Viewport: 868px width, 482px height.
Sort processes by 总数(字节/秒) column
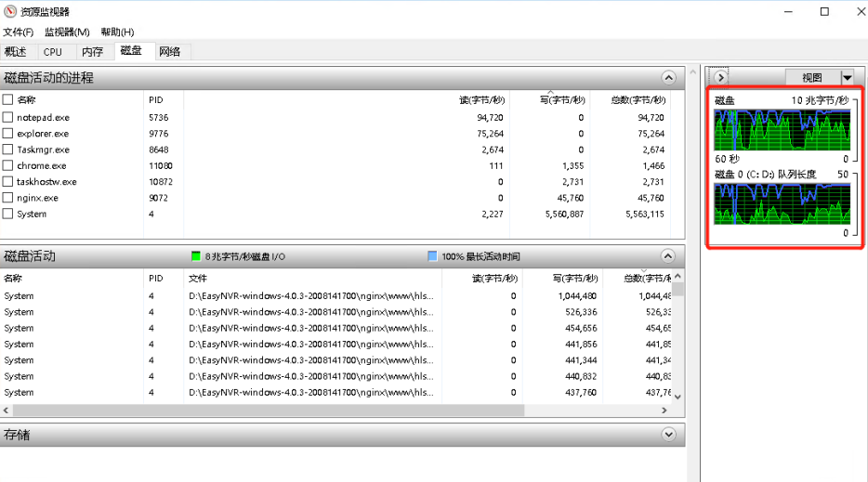[x=638, y=100]
